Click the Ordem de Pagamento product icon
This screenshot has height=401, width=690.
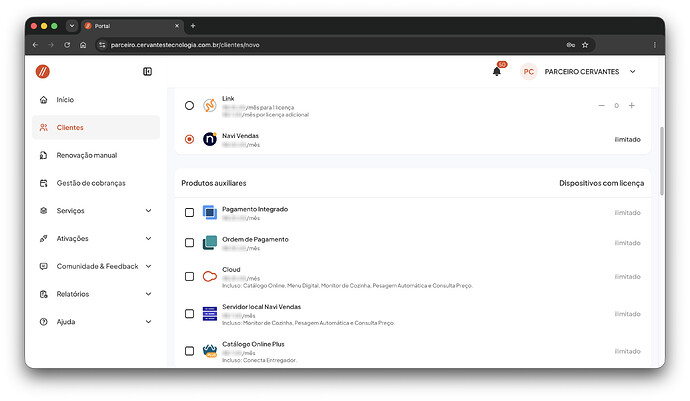point(209,243)
